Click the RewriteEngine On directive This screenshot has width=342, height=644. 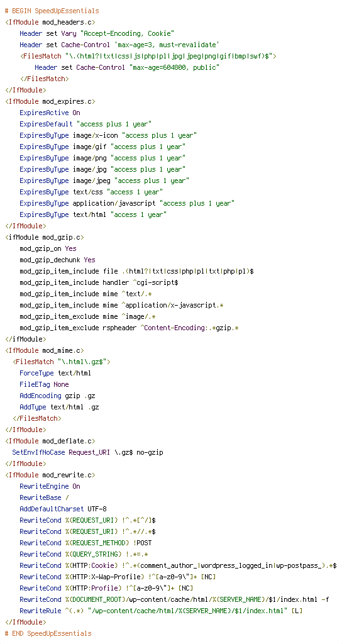(50, 486)
